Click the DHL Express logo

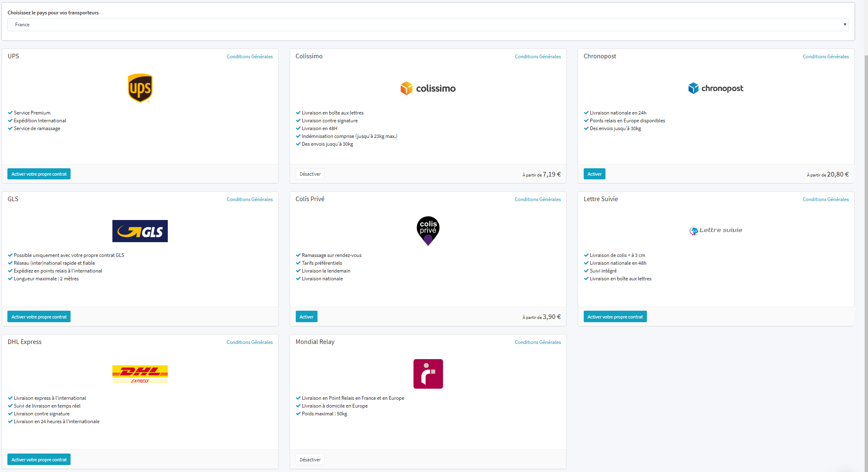point(140,374)
